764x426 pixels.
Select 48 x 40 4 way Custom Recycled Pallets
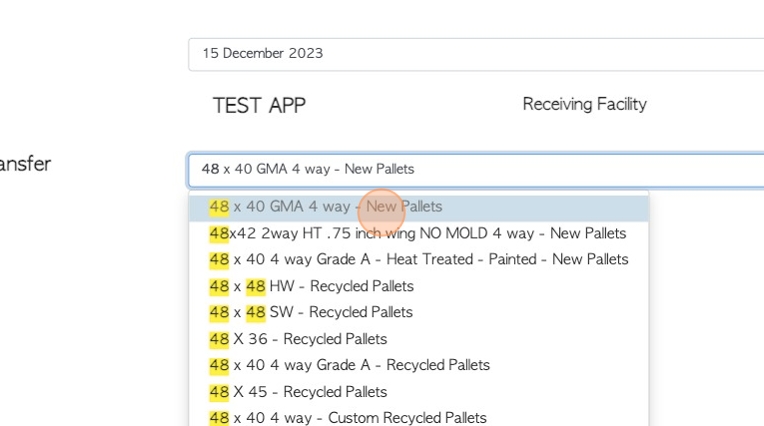(x=419, y=417)
